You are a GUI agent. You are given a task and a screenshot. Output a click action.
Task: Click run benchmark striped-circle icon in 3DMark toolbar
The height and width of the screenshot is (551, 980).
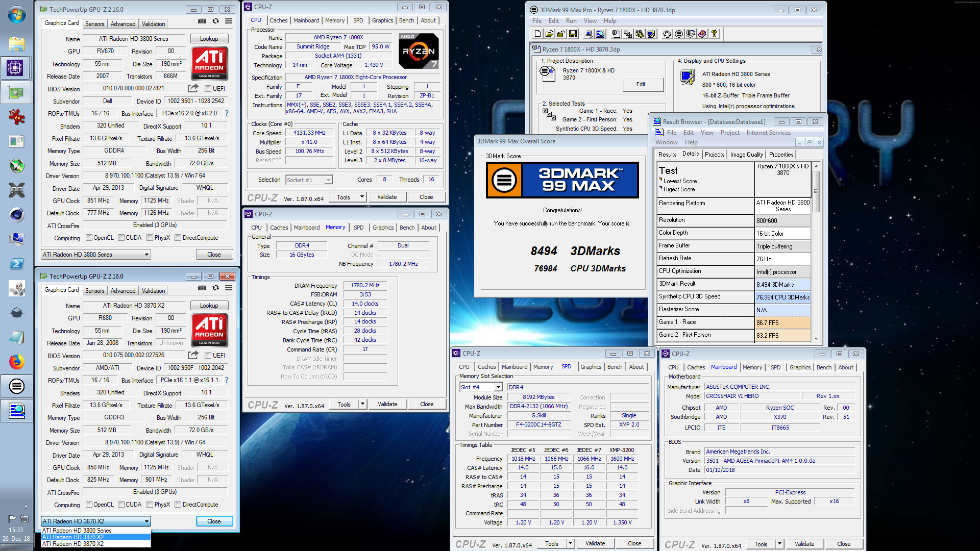point(679,34)
